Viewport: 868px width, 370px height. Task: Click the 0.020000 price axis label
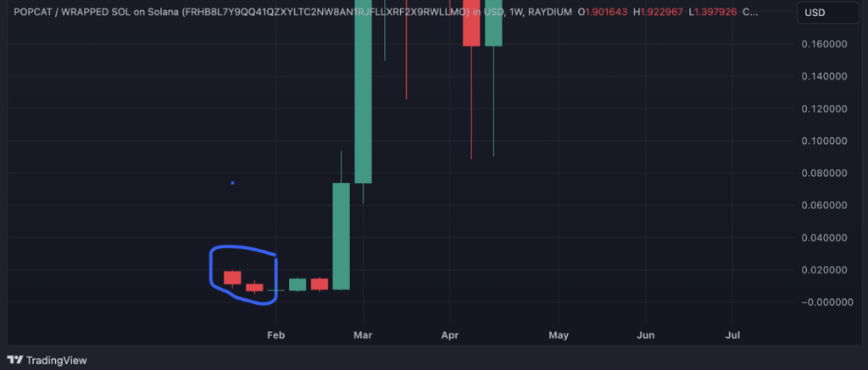pos(824,270)
